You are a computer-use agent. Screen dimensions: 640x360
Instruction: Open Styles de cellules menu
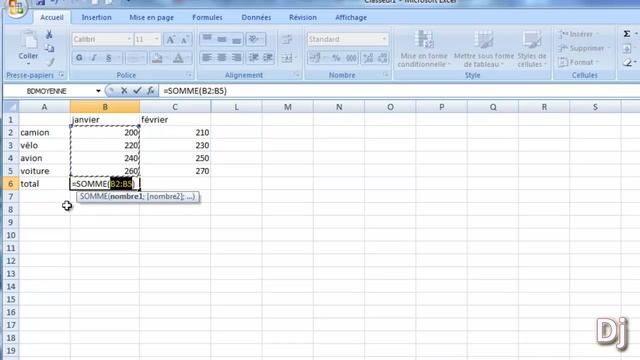pyautogui.click(x=531, y=49)
